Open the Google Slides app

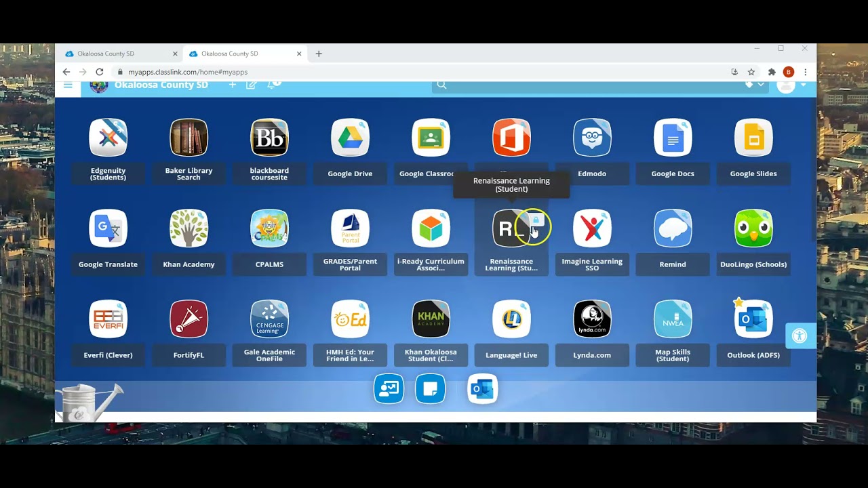click(x=753, y=138)
